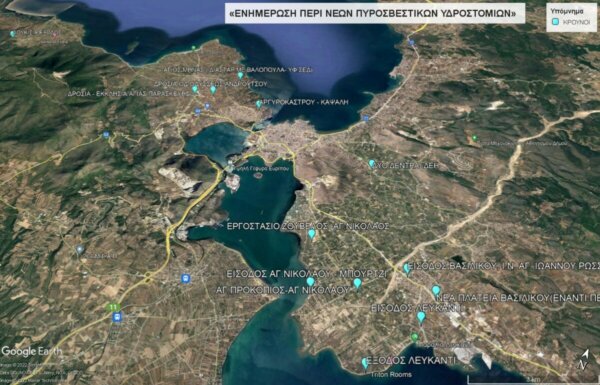The width and height of the screenshot is (600, 385).
Task: Click the blue road shield on the north coast
Action: click(366, 118)
